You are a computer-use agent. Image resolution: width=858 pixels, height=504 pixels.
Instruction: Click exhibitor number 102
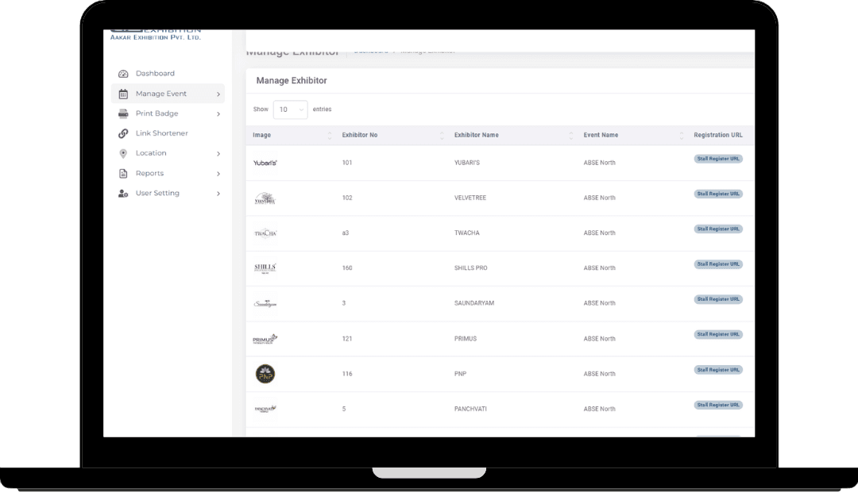[347, 198]
